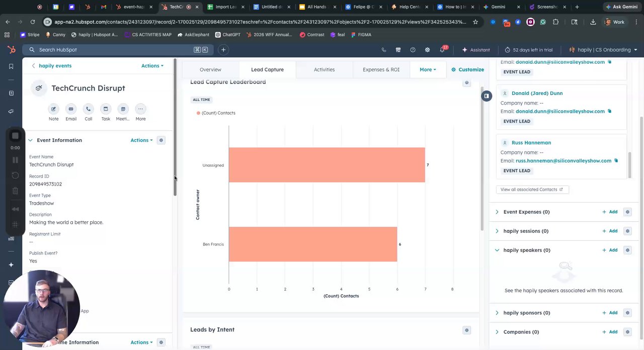Screen dimensions: 644x350
Task: Open Leads by Intent report settings gear
Action: (466, 330)
